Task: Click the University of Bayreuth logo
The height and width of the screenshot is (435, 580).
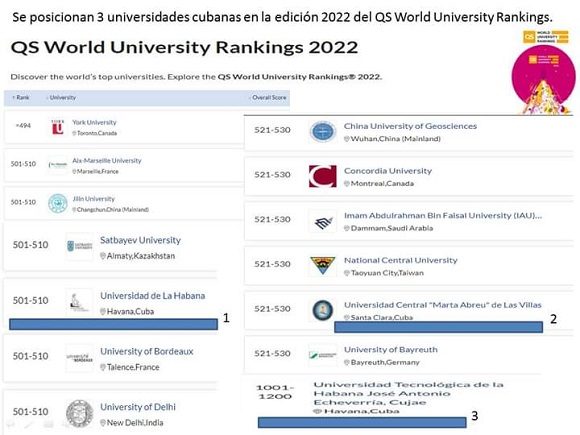Action: pyautogui.click(x=323, y=355)
